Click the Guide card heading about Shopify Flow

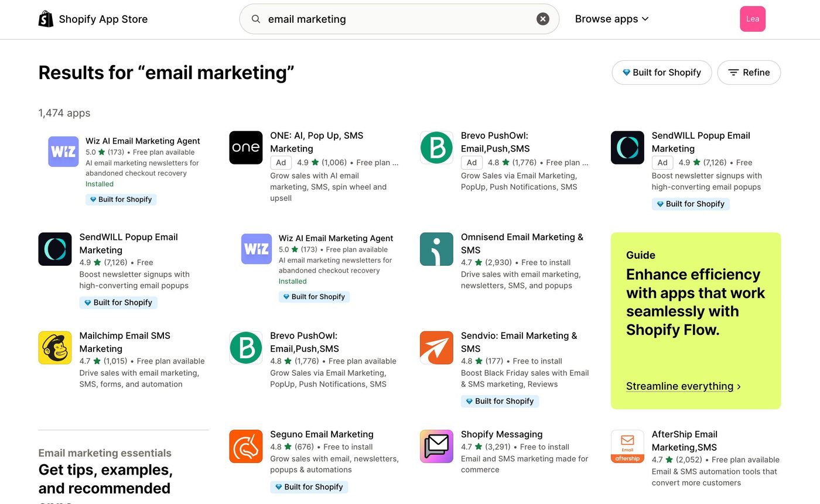coord(695,302)
